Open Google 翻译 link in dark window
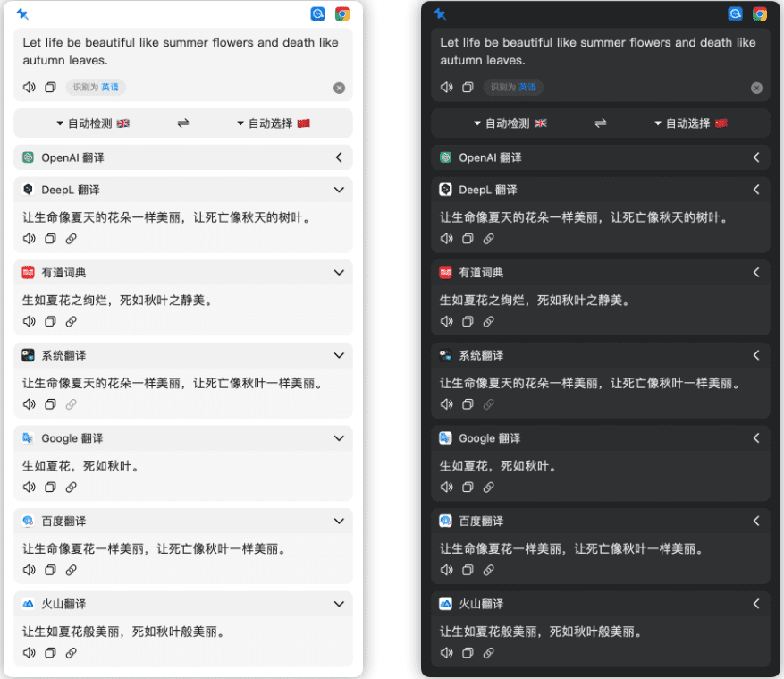 click(488, 487)
